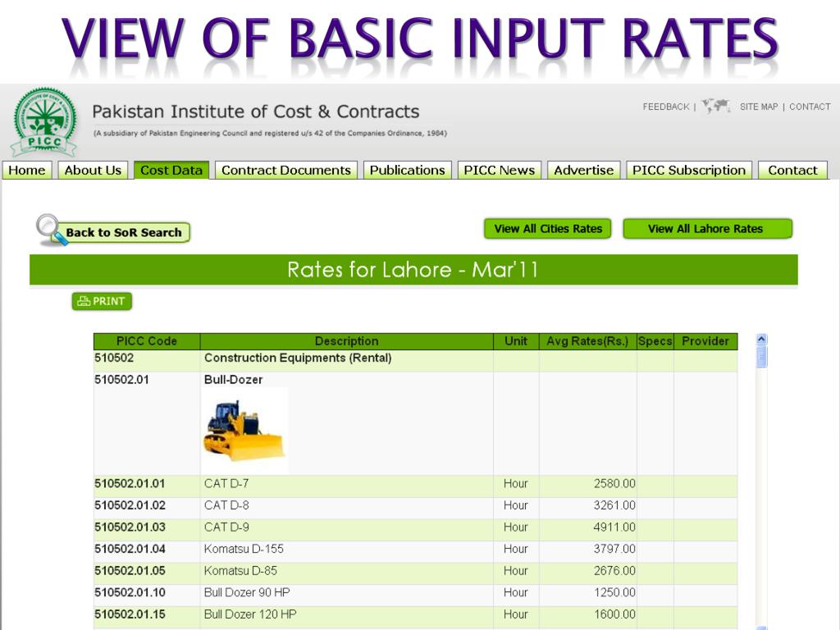Screen dimensions: 840x630
Task: Click the Description column header
Action: pyautogui.click(x=347, y=341)
